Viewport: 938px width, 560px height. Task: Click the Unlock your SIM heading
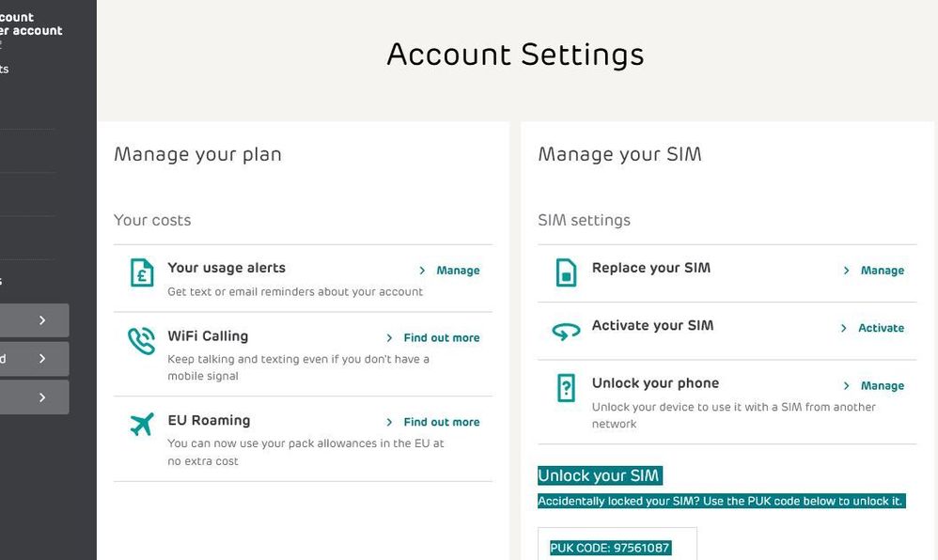(x=600, y=475)
